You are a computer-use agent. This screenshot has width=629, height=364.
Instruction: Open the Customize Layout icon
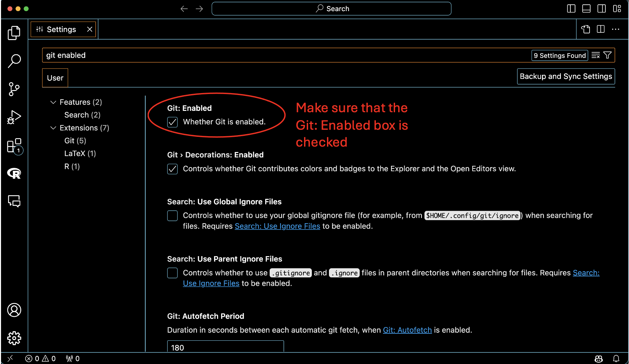coord(617,9)
